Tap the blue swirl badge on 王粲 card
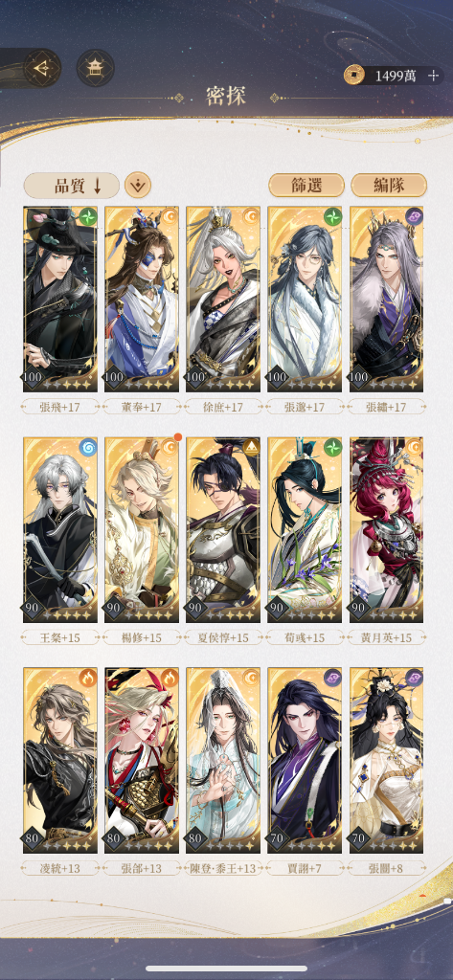 click(x=87, y=447)
